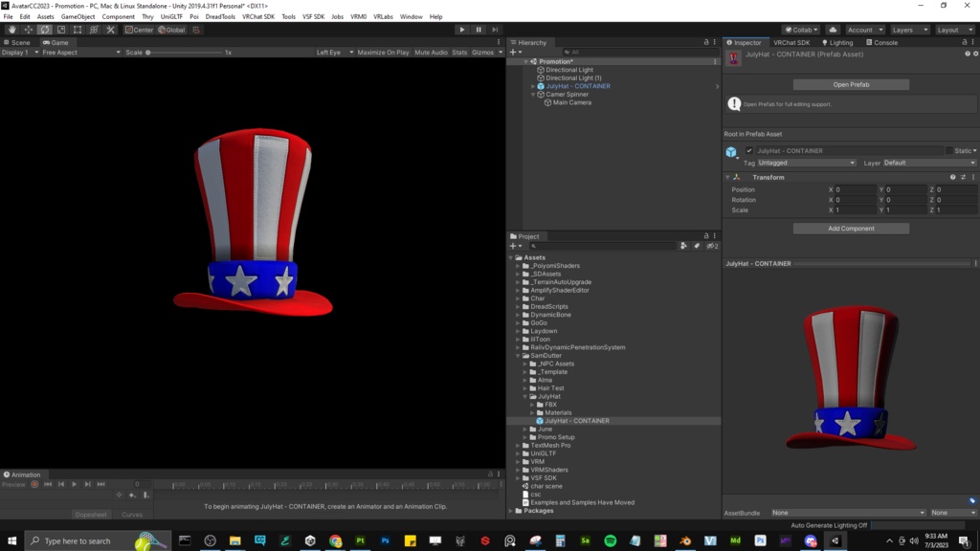980x551 pixels.
Task: Select the Rect transform tool
Action: pyautogui.click(x=76, y=30)
